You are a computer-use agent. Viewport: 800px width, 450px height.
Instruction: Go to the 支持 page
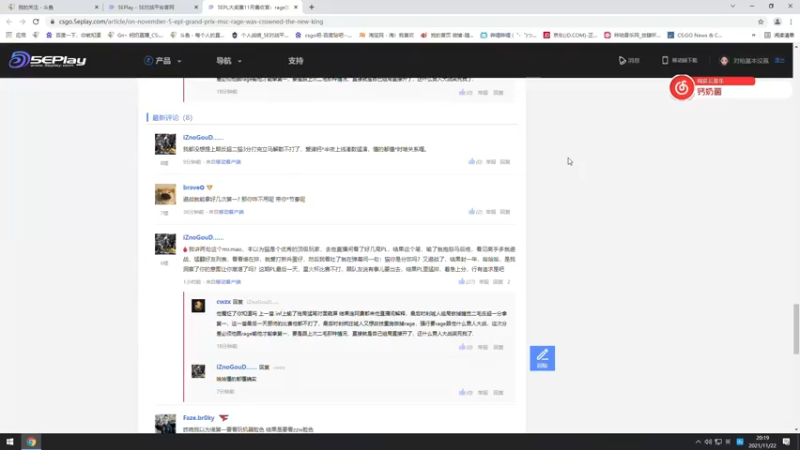click(x=295, y=61)
